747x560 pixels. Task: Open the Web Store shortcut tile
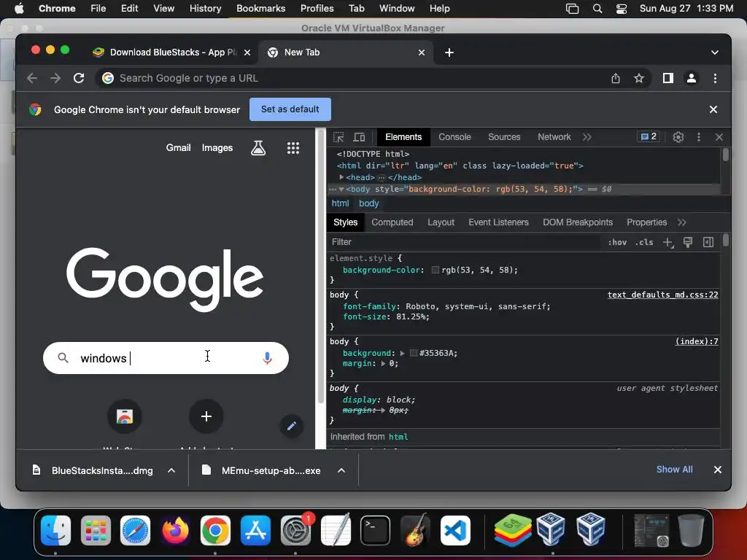tap(125, 416)
